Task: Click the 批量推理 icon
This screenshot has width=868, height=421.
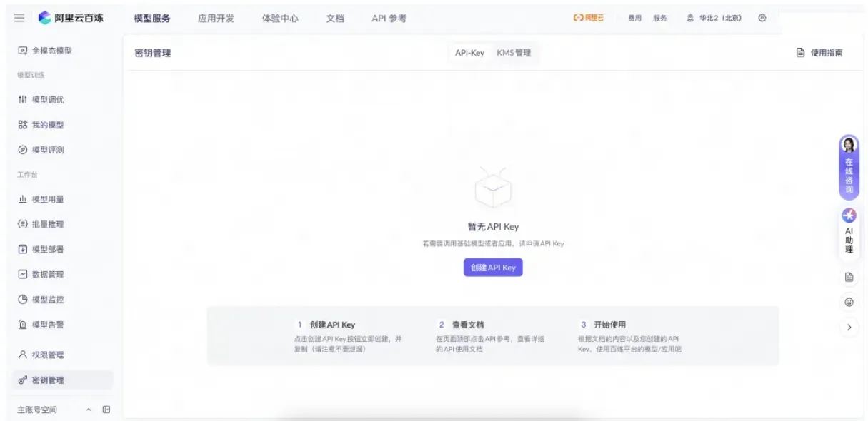Action: click(x=23, y=224)
